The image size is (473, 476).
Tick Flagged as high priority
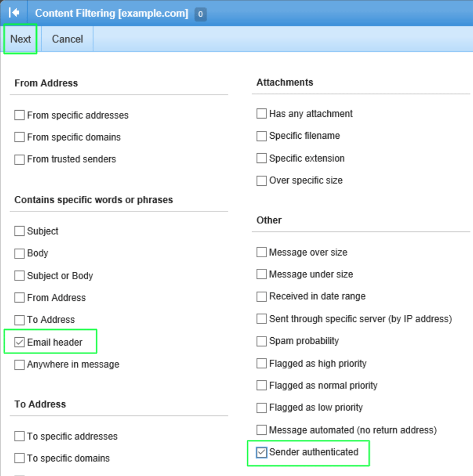pos(261,363)
